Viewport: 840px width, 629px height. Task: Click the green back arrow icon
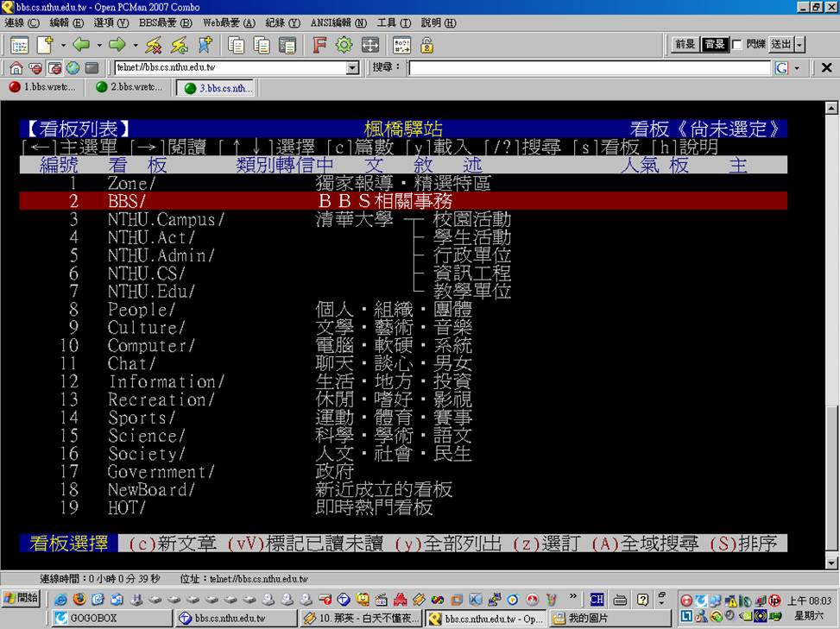[81, 45]
